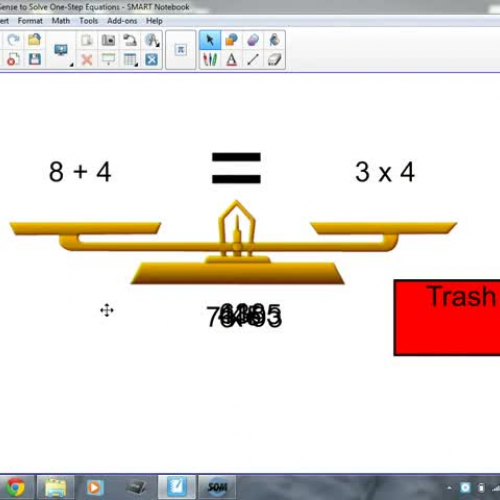Click the Redo arrow icon
Viewport: 500px width, 500px height.
[13, 40]
